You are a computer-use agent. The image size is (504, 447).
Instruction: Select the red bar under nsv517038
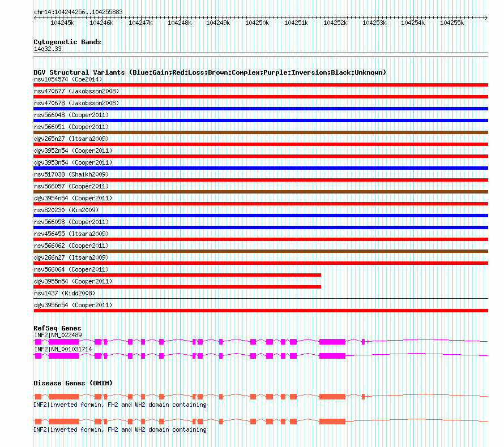[260, 180]
